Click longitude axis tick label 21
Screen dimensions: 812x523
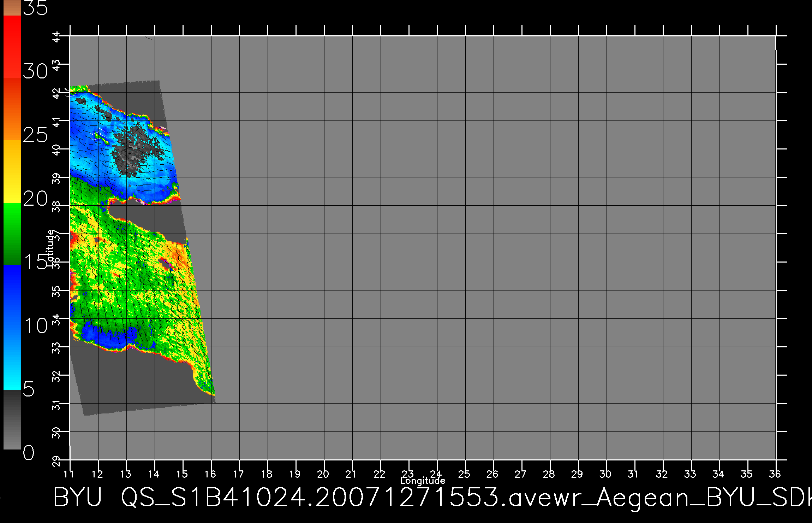tap(351, 474)
